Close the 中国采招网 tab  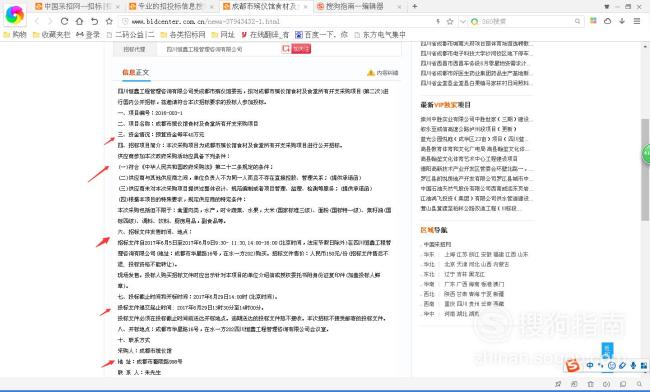tap(117, 7)
